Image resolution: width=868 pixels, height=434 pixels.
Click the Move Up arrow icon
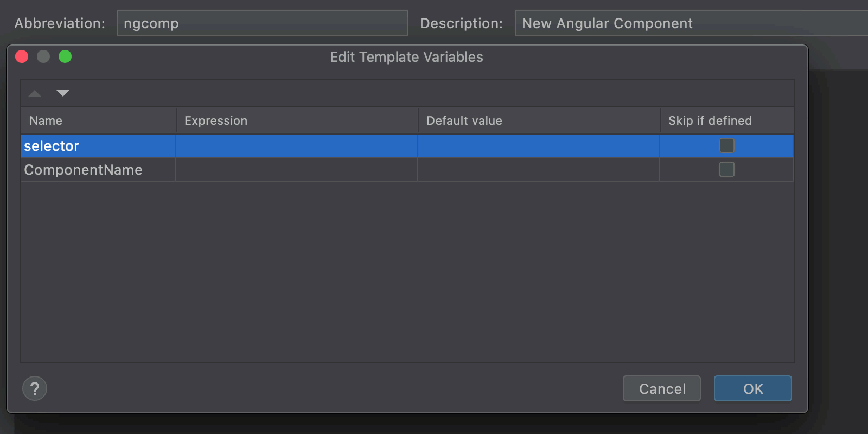(35, 93)
